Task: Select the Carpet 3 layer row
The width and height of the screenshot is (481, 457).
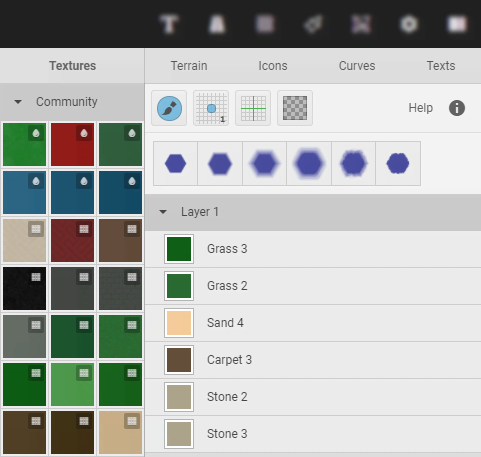Action: 313,360
